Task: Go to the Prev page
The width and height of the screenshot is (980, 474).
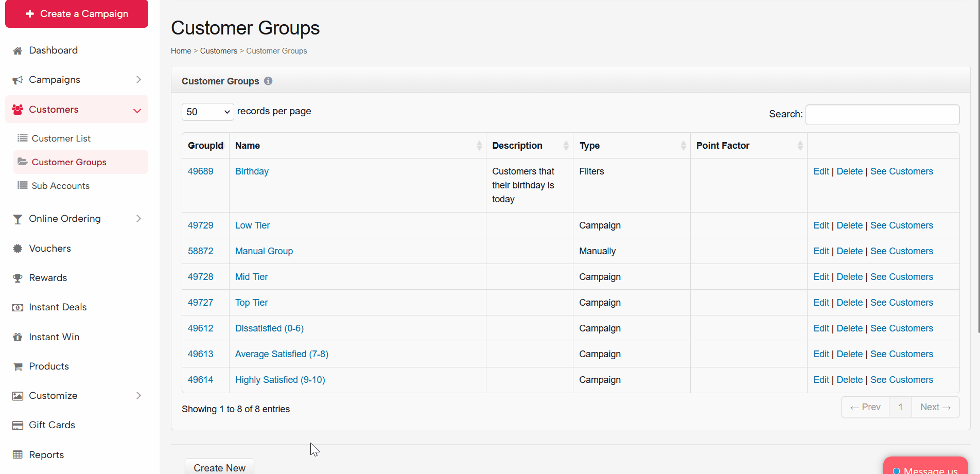Action: [x=865, y=407]
